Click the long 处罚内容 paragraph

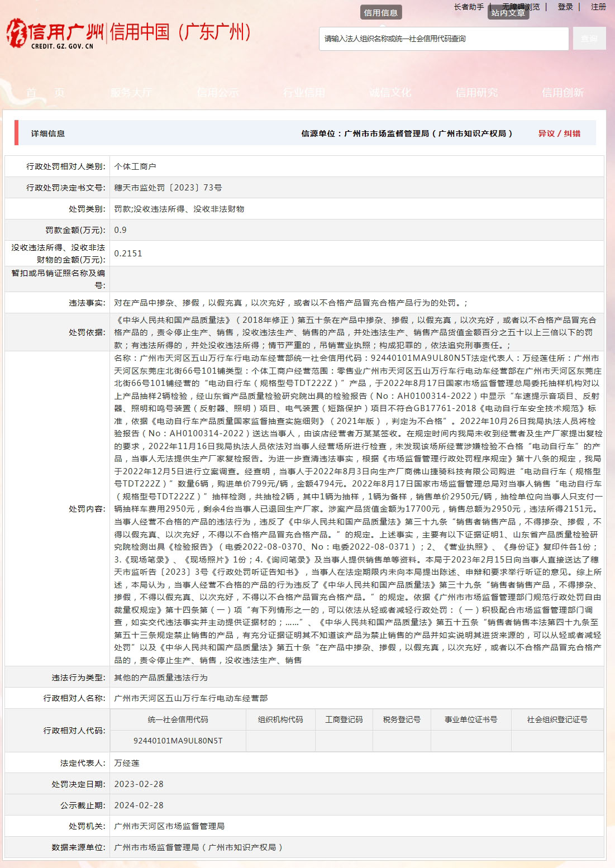358,509
